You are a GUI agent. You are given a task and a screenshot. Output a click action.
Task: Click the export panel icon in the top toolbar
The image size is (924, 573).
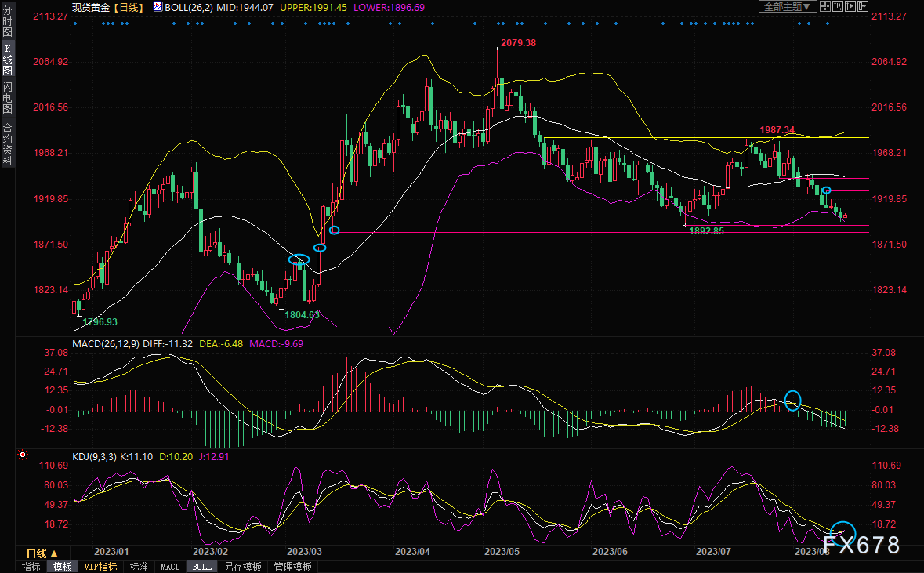tap(863, 6)
